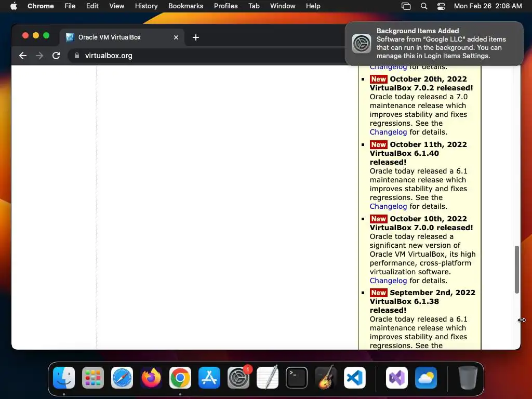Open the App Store from the Dock
This screenshot has width=532, height=399.
pyautogui.click(x=209, y=377)
